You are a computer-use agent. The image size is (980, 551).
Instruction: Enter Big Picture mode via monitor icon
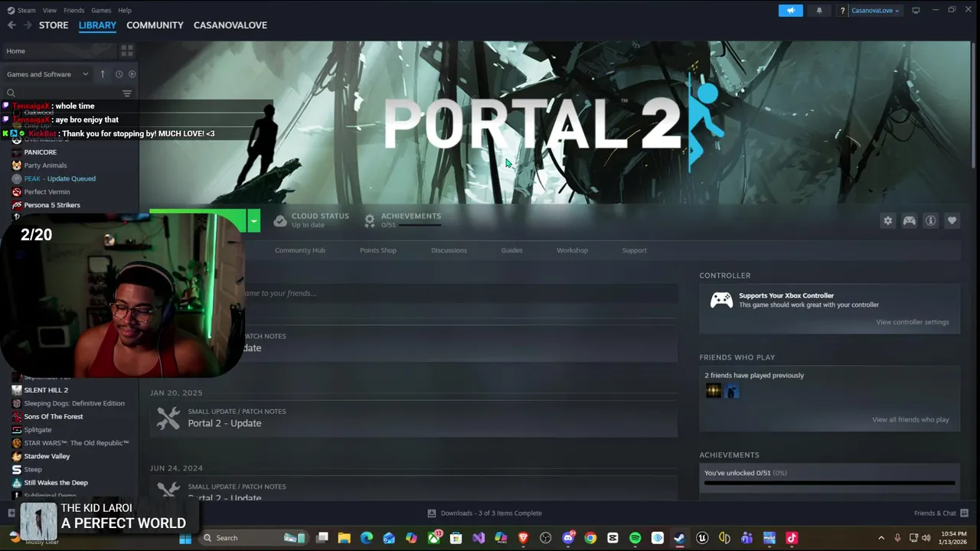[x=916, y=11]
